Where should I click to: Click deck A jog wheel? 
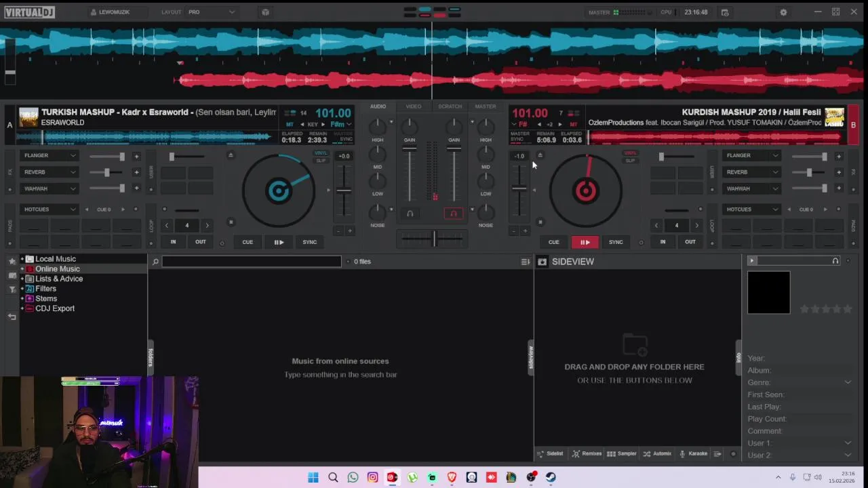[x=279, y=191]
